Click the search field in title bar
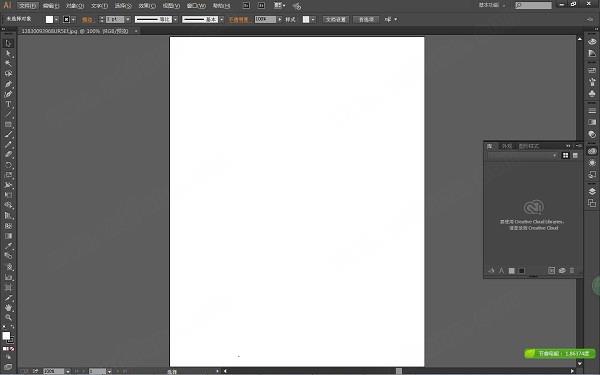This screenshot has height=375, width=600. (533, 5)
